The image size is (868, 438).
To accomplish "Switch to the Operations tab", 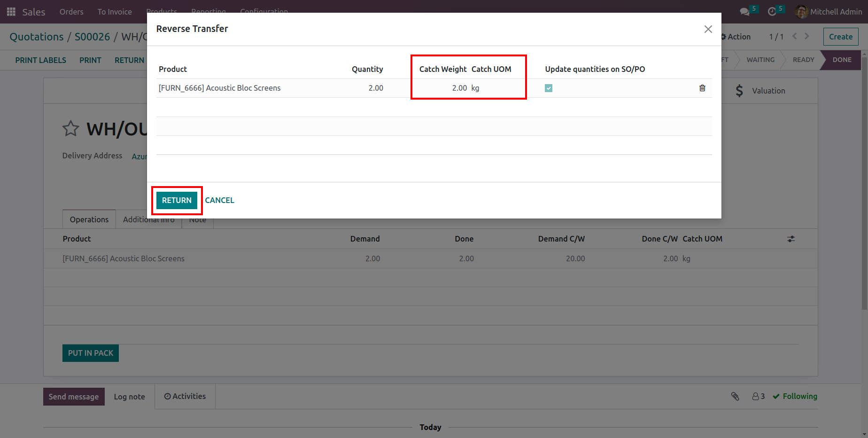I will (x=89, y=219).
